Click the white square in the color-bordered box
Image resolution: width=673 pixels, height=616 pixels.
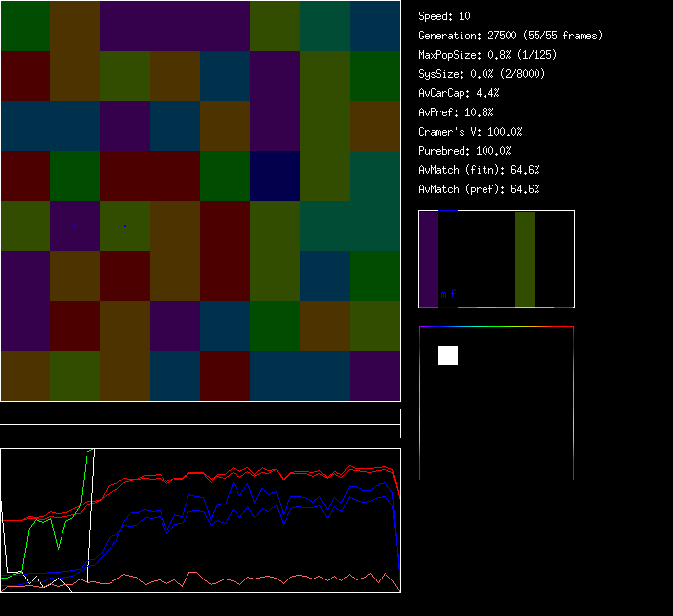448,356
